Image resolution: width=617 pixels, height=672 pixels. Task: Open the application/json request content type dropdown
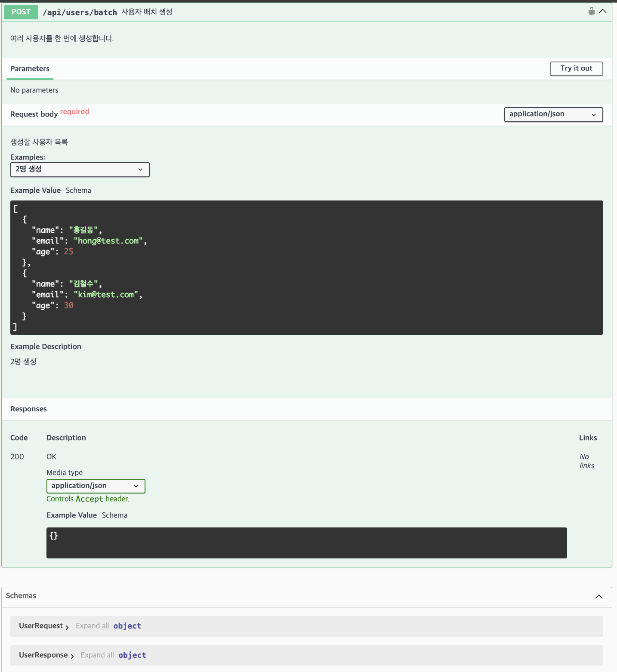553,114
